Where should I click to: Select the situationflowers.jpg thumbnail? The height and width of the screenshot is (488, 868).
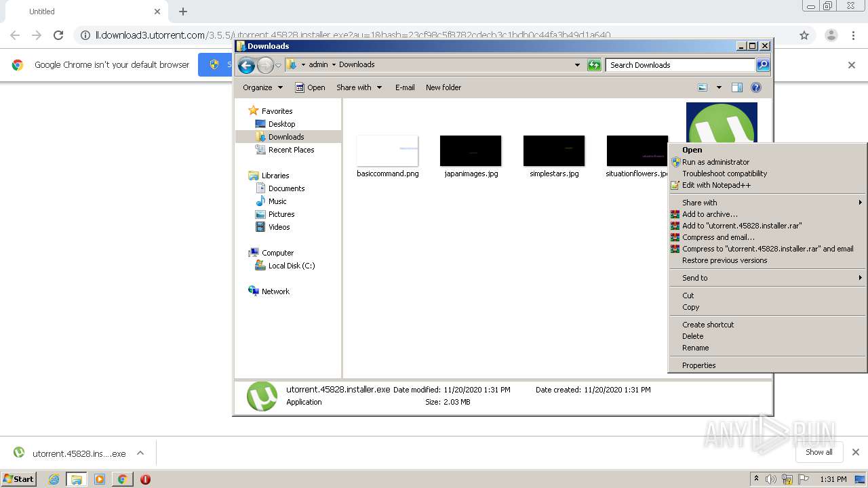pos(637,150)
